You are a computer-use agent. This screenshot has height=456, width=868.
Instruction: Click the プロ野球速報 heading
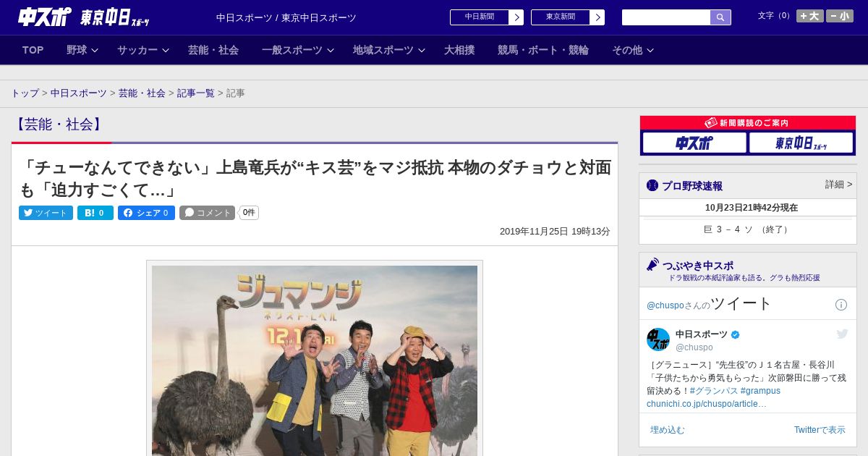tap(692, 186)
